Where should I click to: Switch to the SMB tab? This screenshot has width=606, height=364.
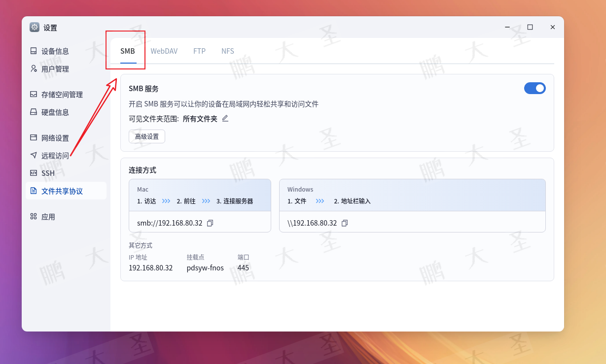pos(128,51)
